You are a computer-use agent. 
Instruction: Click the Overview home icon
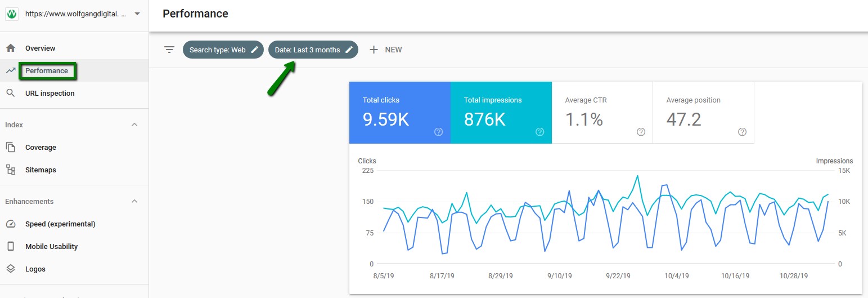(x=11, y=48)
